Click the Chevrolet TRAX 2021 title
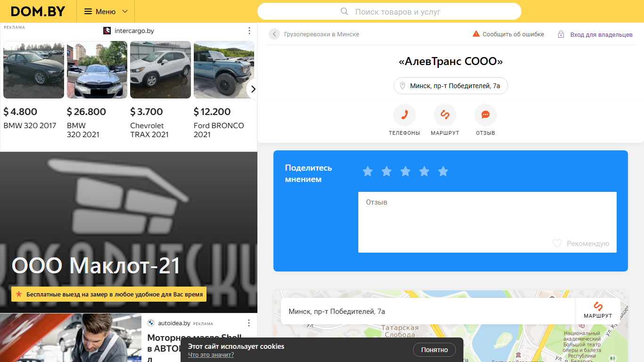644x362 pixels. click(149, 130)
